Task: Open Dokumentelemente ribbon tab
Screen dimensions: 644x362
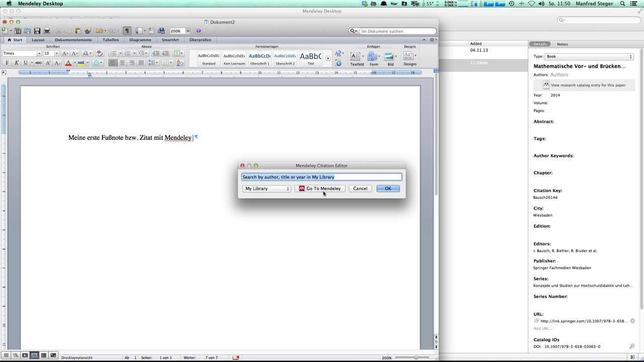Action: pyautogui.click(x=73, y=40)
